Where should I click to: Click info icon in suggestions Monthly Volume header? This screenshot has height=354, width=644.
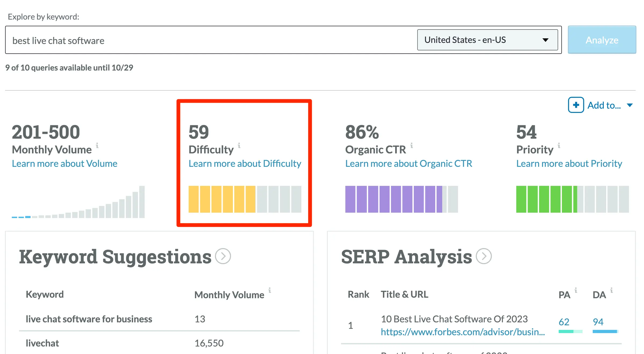coord(270,290)
